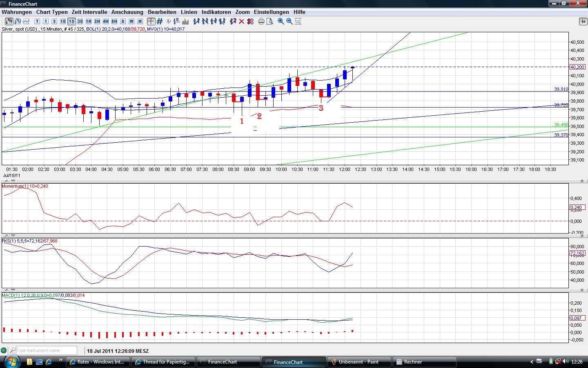Image resolution: width=588 pixels, height=368 pixels.
Task: Open the Einstellungen menu
Action: (x=271, y=12)
